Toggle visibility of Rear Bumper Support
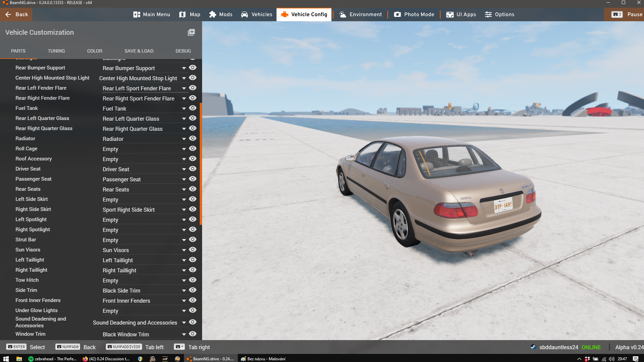Screen dimensions: 644x362 193,67
